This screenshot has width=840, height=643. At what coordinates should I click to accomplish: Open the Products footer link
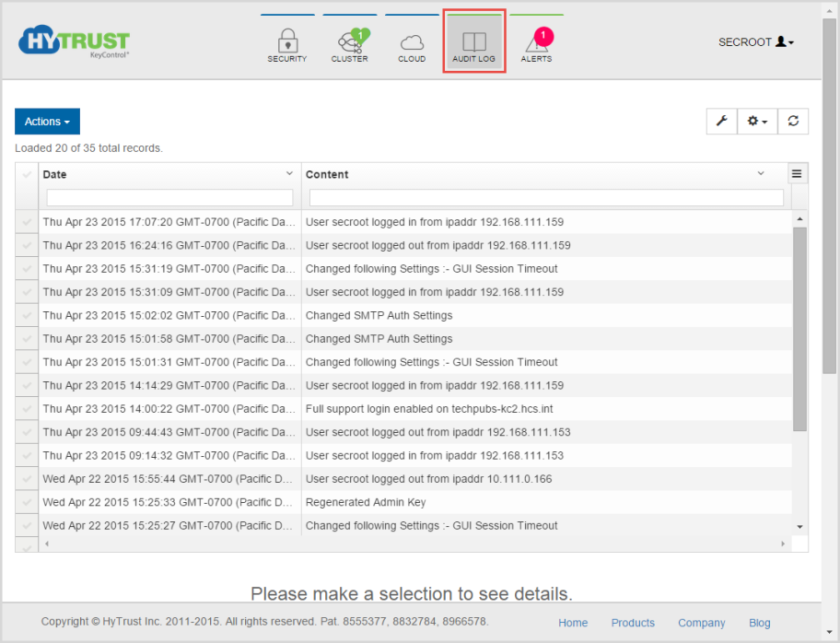633,623
